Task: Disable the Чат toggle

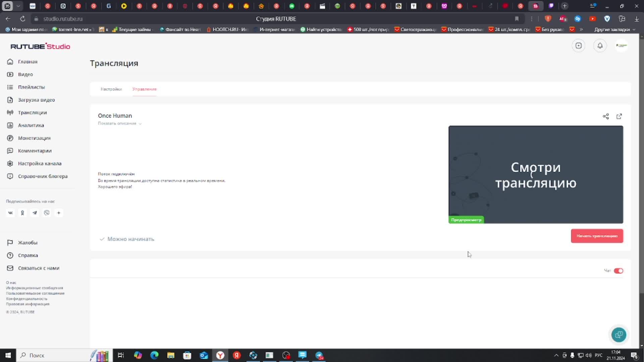Action: pyautogui.click(x=618, y=271)
